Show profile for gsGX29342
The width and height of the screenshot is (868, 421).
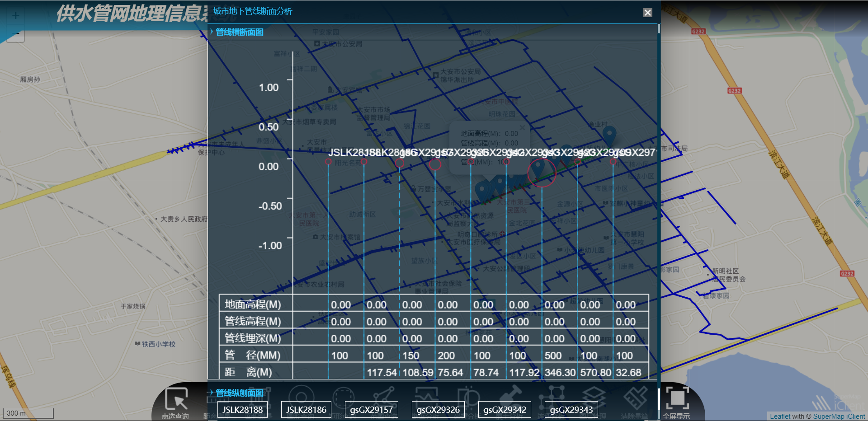[x=505, y=410]
